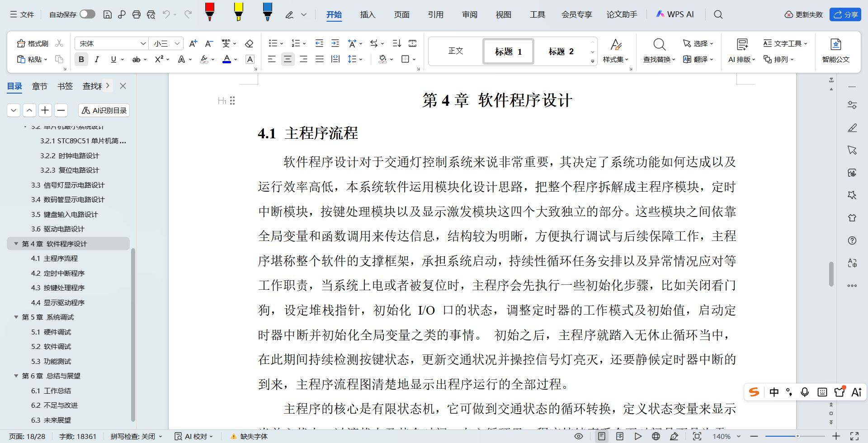
Task: Click the Sort icon
Action: tap(396, 43)
